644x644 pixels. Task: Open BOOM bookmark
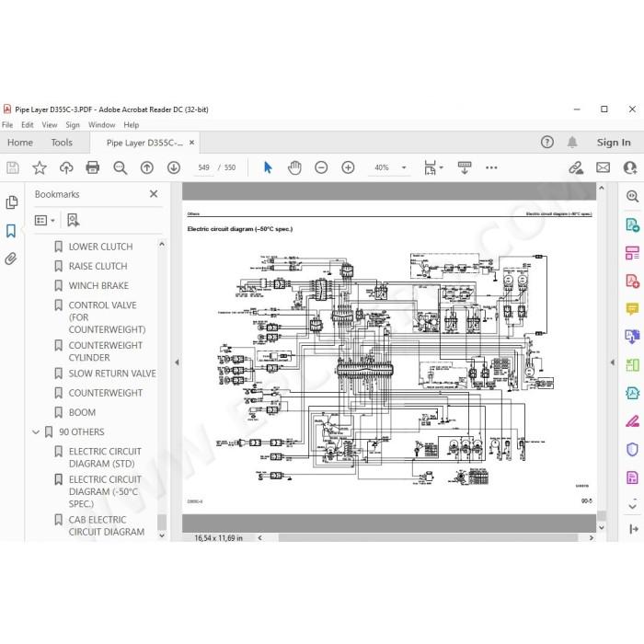point(82,412)
